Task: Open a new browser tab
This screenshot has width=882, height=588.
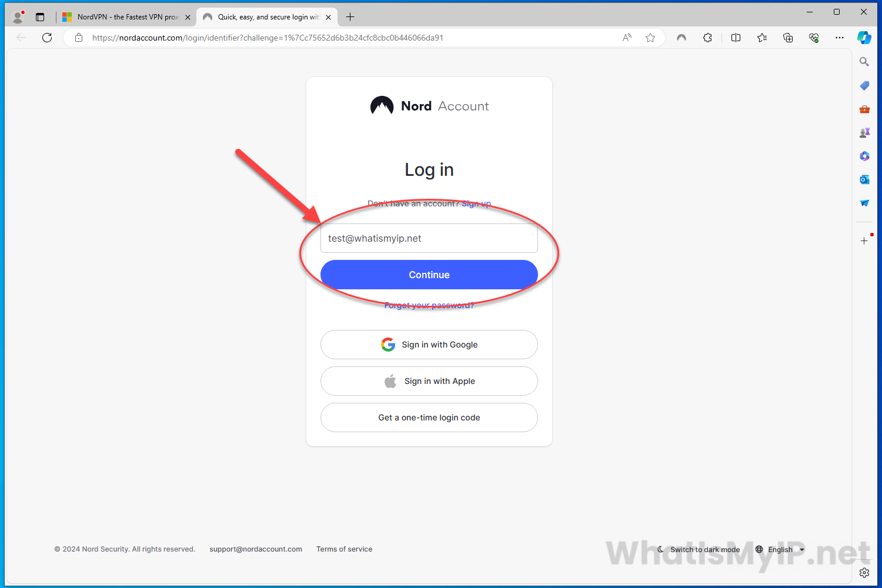Action: click(x=350, y=17)
